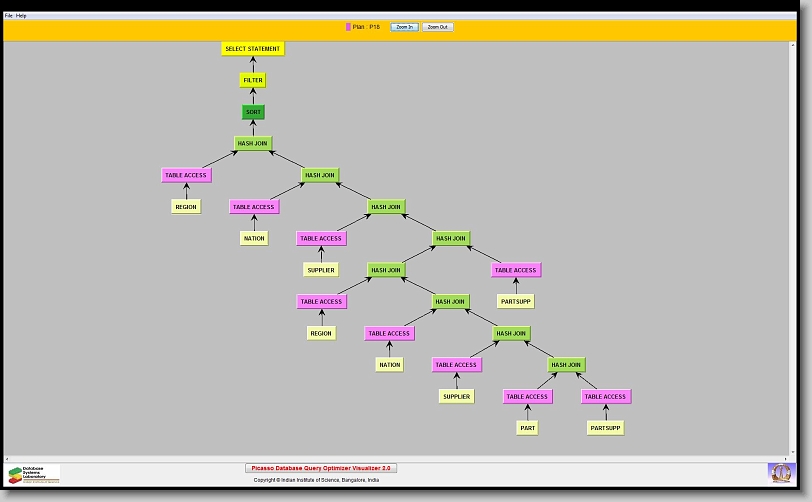Click the Zoom Out button

click(x=437, y=27)
